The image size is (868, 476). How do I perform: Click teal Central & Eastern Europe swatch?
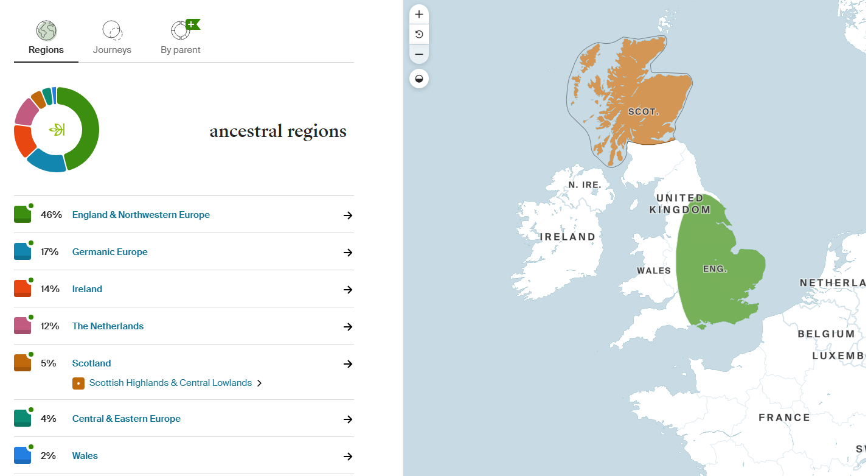[x=23, y=418]
